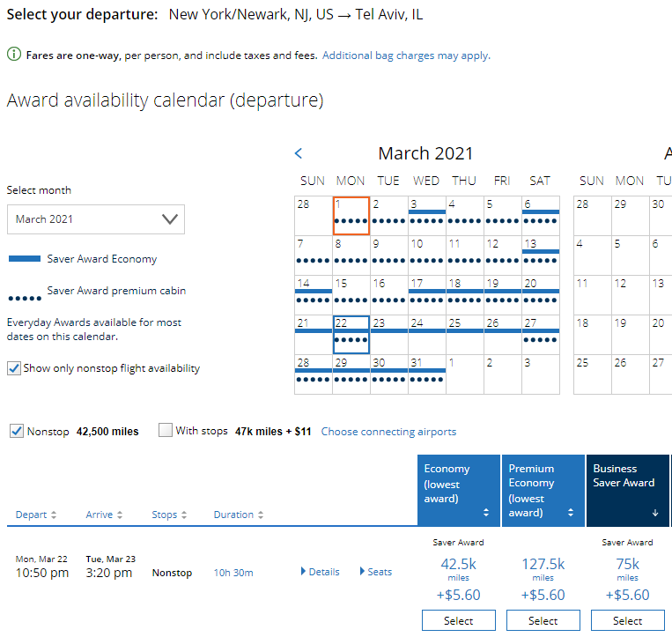Sort flights by Depart column

click(36, 515)
